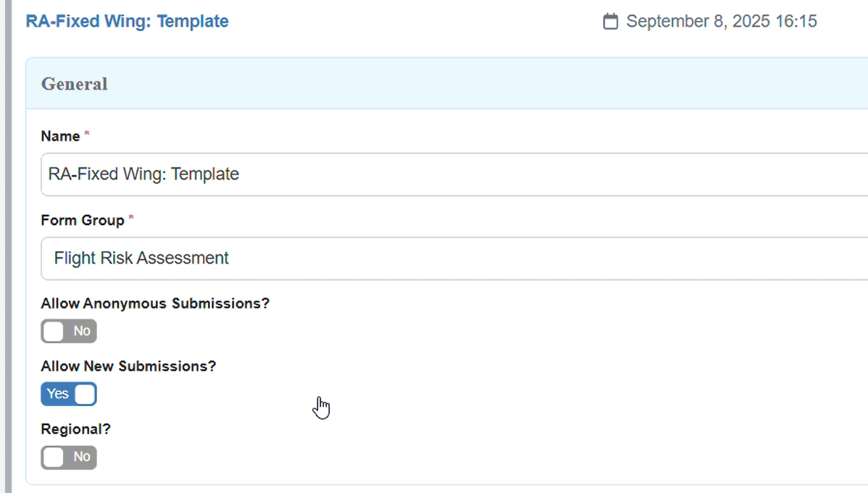The height and width of the screenshot is (493, 868).
Task: Turn on the Regional toggle
Action: 69,458
